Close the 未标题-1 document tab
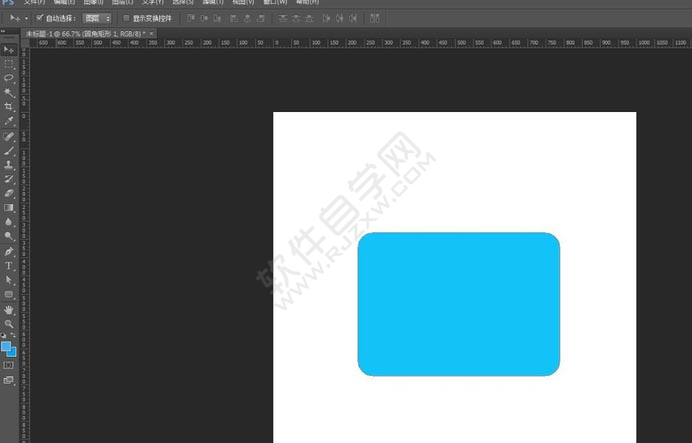692x443 pixels. click(151, 34)
